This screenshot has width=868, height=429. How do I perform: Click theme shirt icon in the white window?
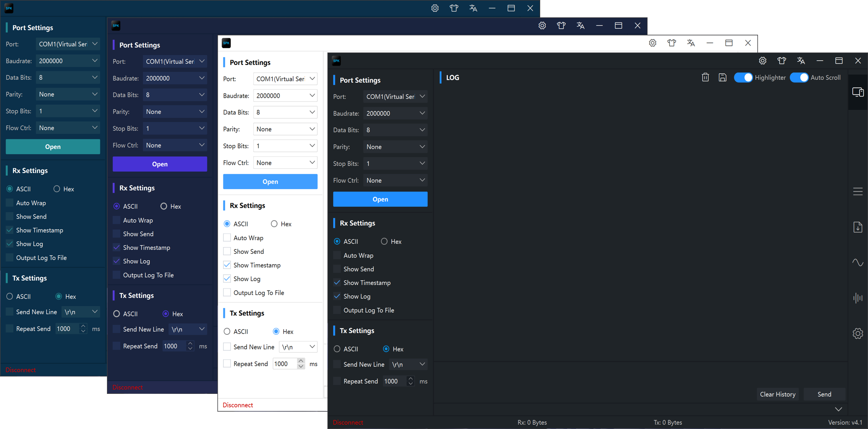671,43
